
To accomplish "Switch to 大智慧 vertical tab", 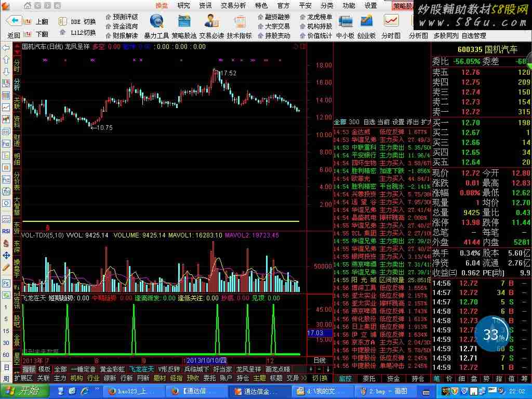I will 17,206.
